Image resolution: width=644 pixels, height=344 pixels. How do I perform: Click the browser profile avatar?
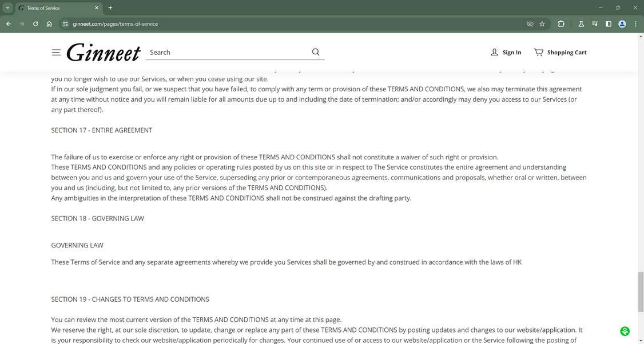pyautogui.click(x=622, y=24)
